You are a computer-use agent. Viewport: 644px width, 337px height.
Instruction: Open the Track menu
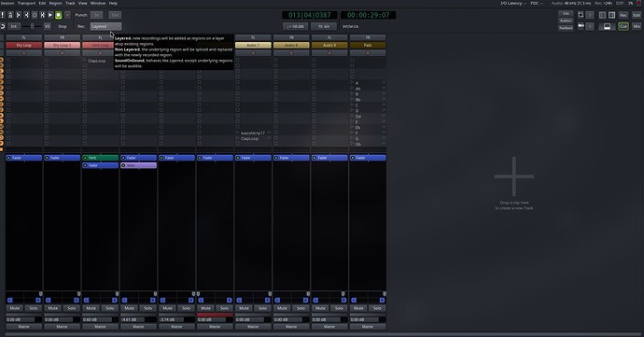70,3
